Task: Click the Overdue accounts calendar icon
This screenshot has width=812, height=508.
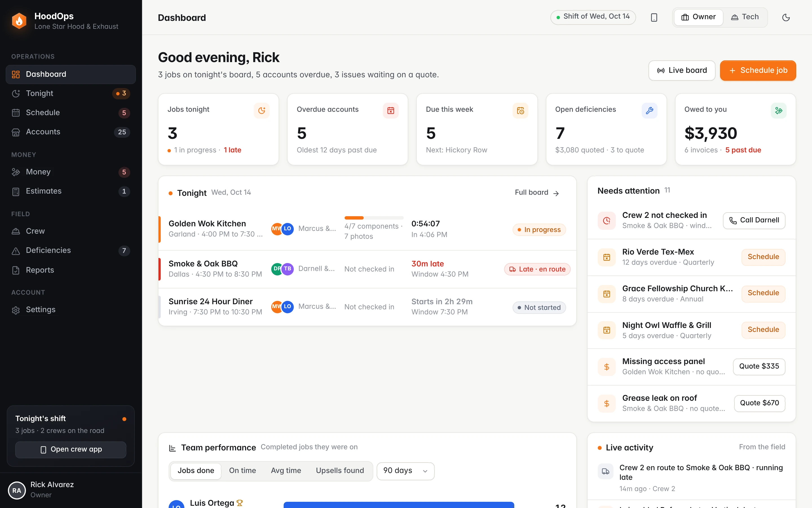Action: 390,111
